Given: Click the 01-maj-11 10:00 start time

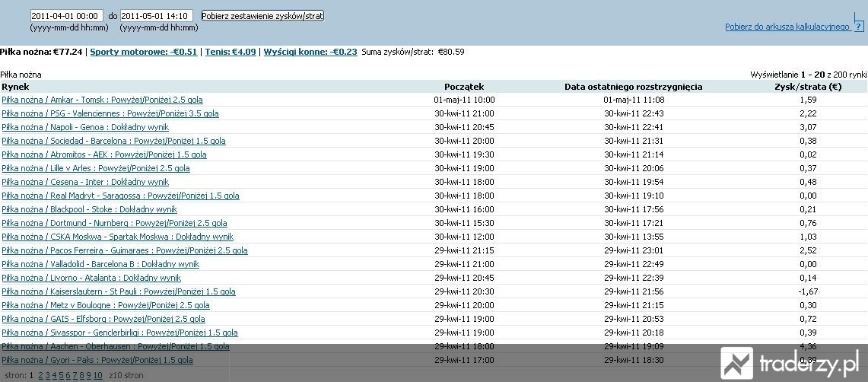Looking at the screenshot, I should (x=465, y=100).
